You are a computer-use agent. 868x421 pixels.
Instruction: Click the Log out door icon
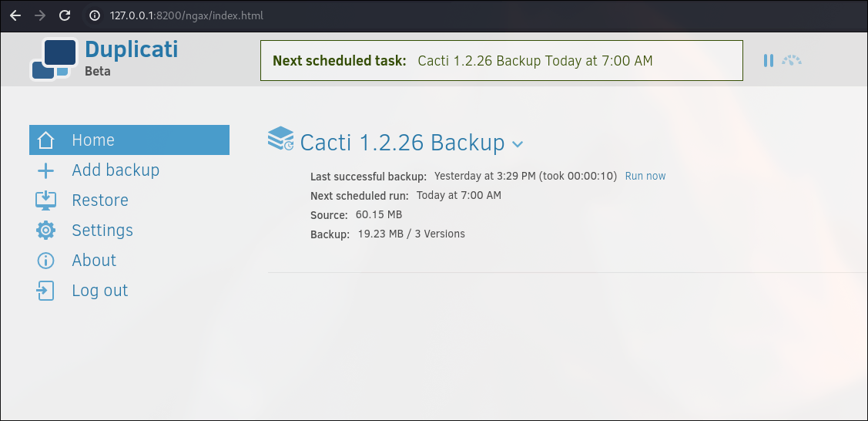coord(46,291)
